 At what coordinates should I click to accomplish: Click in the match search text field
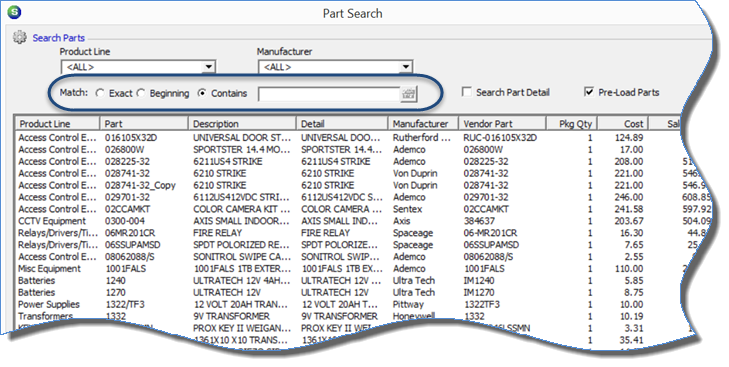[330, 94]
